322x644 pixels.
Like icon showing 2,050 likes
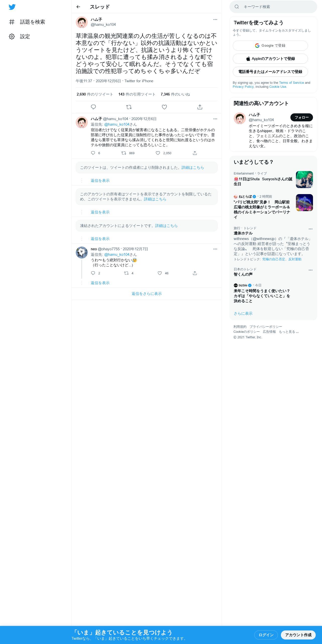(x=158, y=153)
